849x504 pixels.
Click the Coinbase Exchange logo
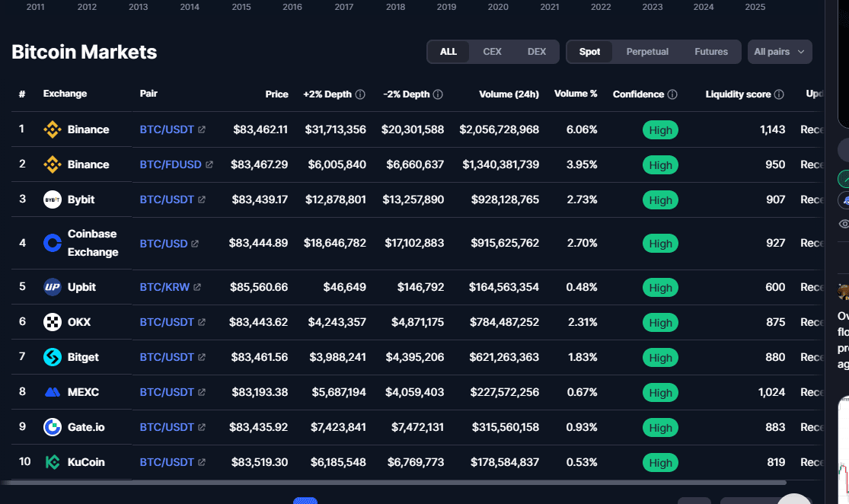(51, 243)
